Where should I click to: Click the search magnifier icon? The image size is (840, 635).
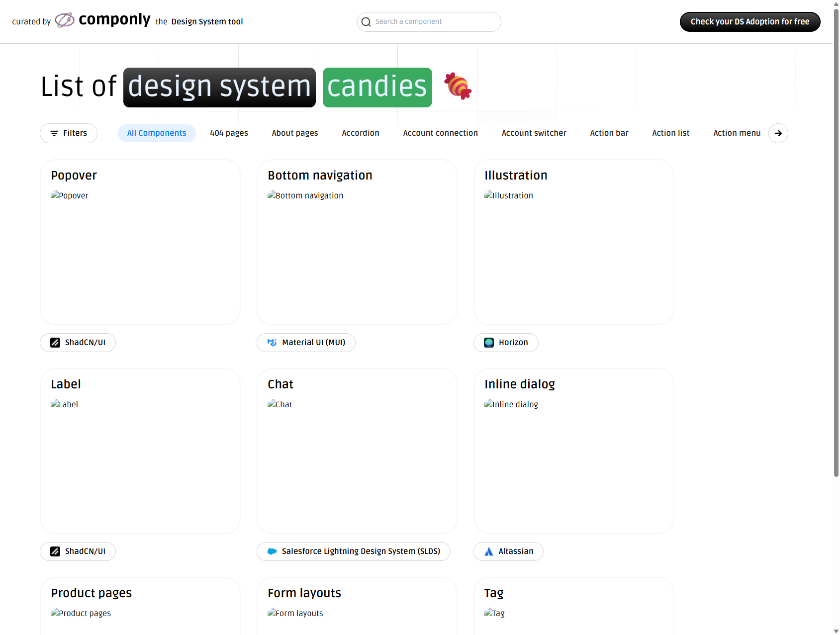click(366, 22)
